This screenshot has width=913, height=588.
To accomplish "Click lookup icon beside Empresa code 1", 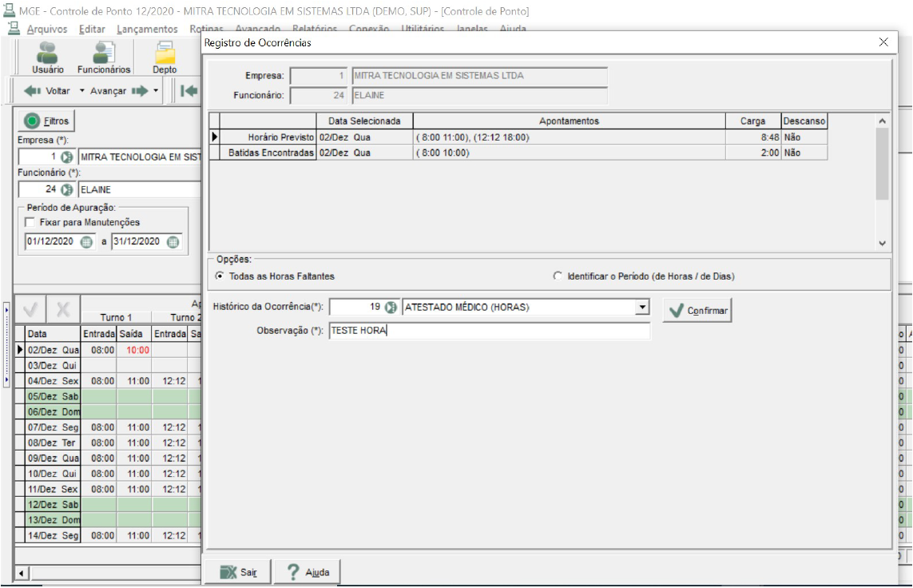I will [x=67, y=157].
